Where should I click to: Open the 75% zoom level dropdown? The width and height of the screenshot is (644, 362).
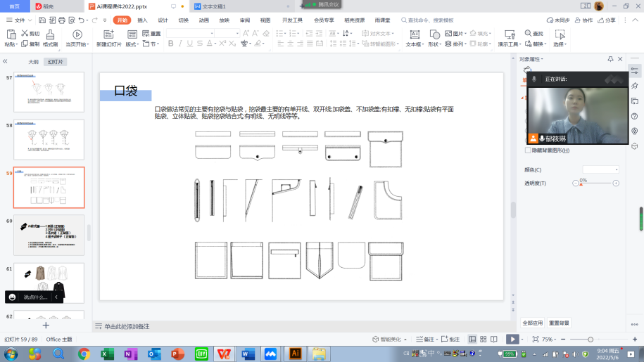[548, 339]
